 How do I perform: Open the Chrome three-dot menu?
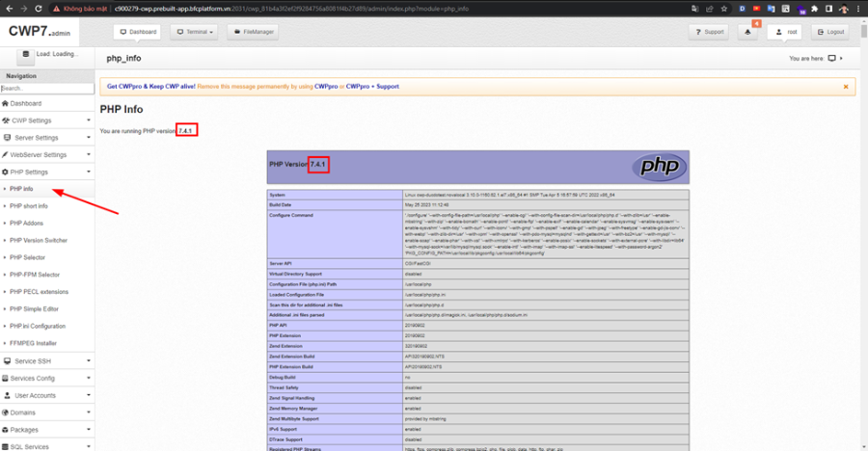pos(858,9)
